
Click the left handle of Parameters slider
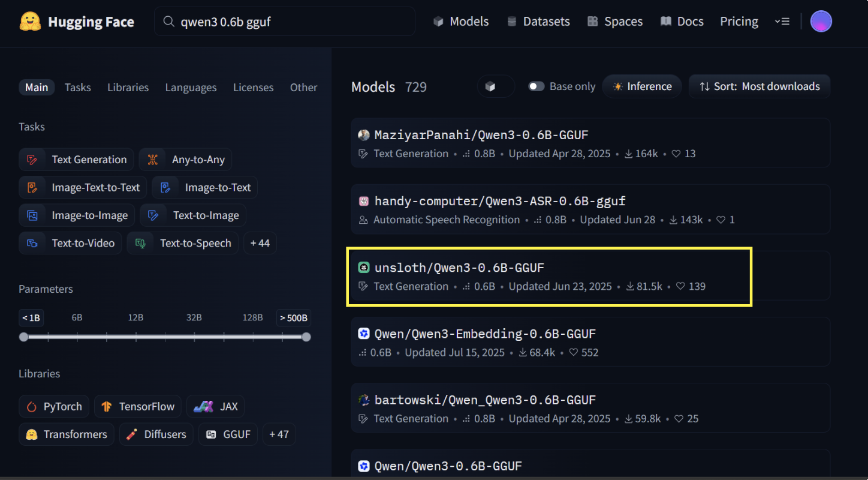click(23, 337)
